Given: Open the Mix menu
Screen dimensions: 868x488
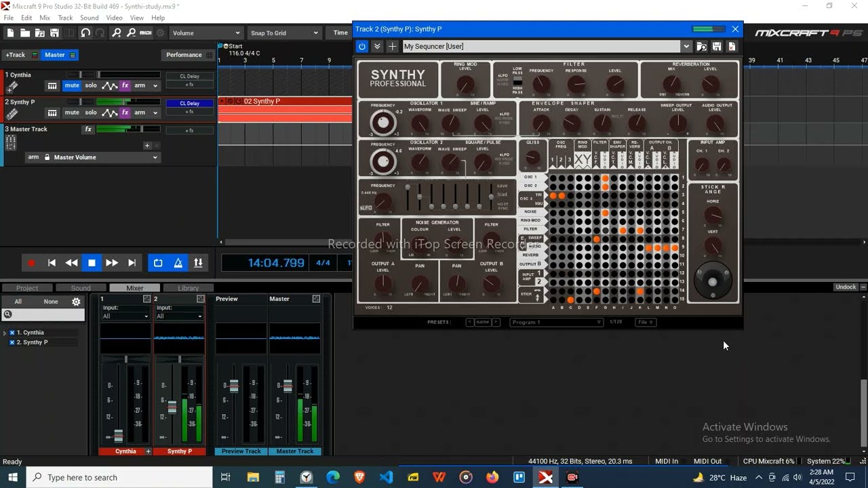Looking at the screenshot, I should 45,18.
